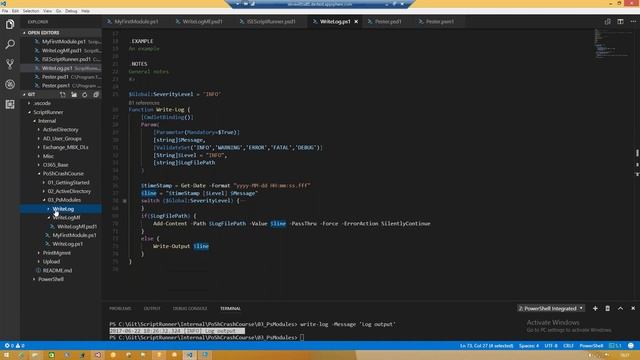Expand the .vscode folder
This screenshot has width=640, height=360.
click(42, 103)
